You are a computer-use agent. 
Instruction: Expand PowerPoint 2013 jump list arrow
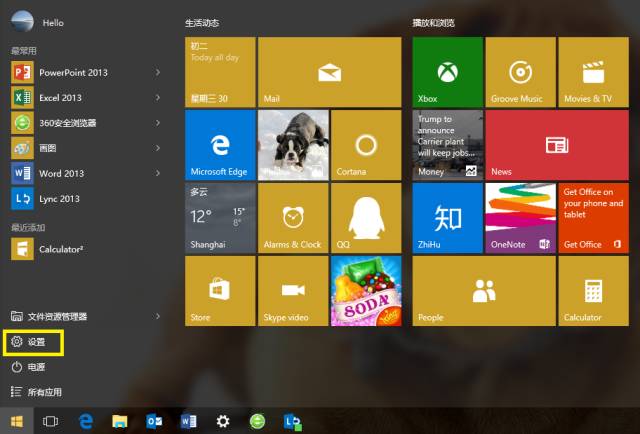point(158,73)
